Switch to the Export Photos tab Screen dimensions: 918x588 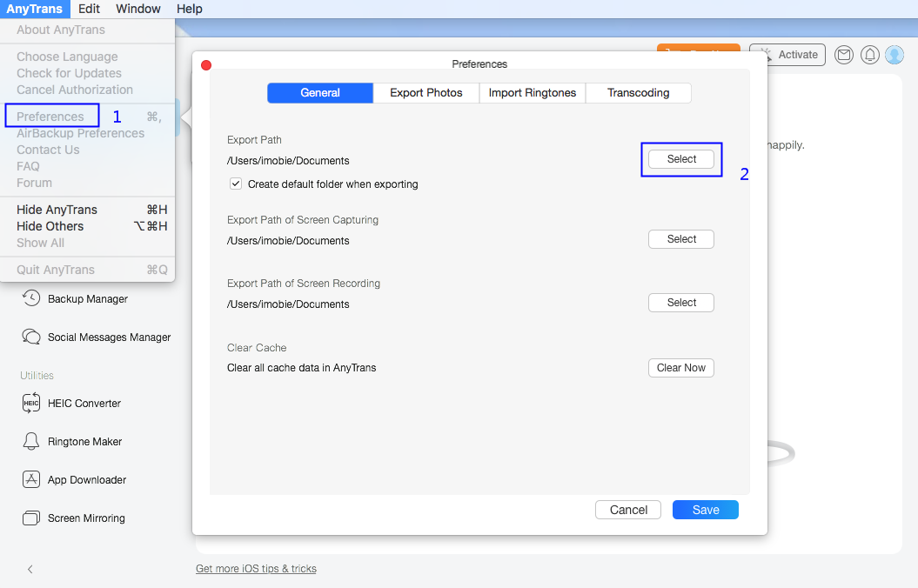[426, 93]
